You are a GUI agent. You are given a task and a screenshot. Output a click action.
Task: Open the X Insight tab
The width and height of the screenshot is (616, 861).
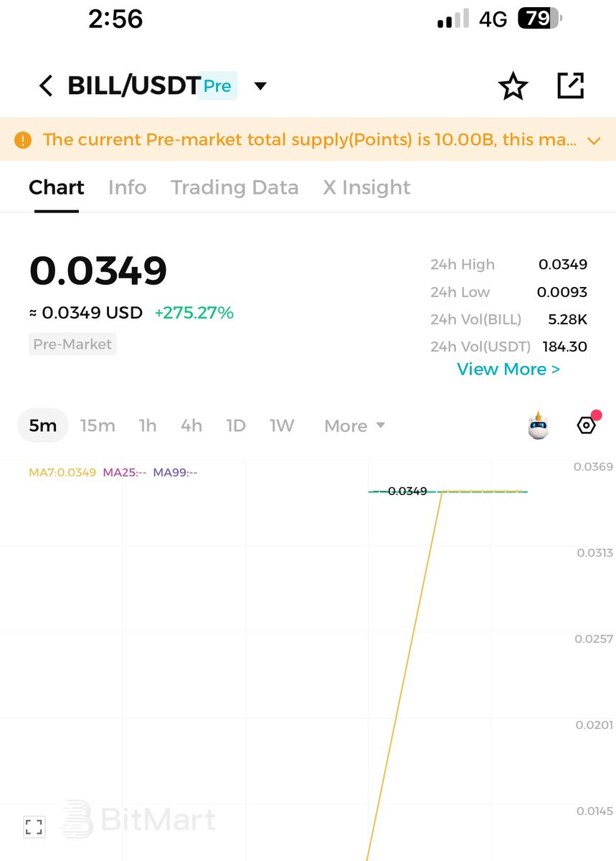click(x=366, y=187)
